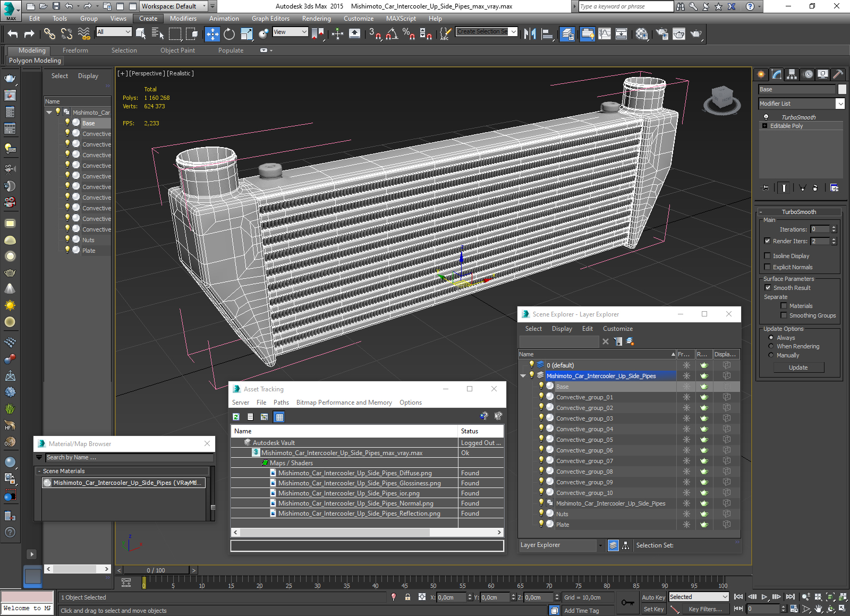
Task: Toggle the 3D Snaps icon
Action: pos(375,34)
